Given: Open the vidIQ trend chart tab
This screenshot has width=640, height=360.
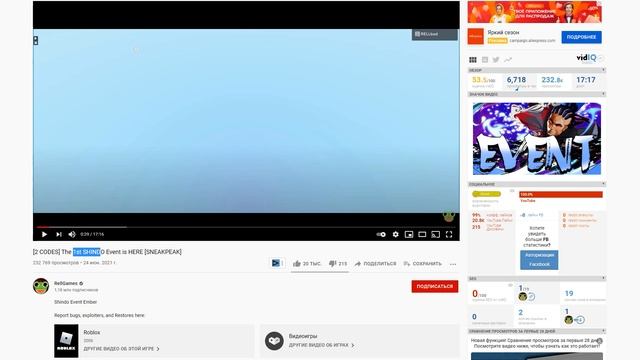Looking at the screenshot, I should [508, 60].
